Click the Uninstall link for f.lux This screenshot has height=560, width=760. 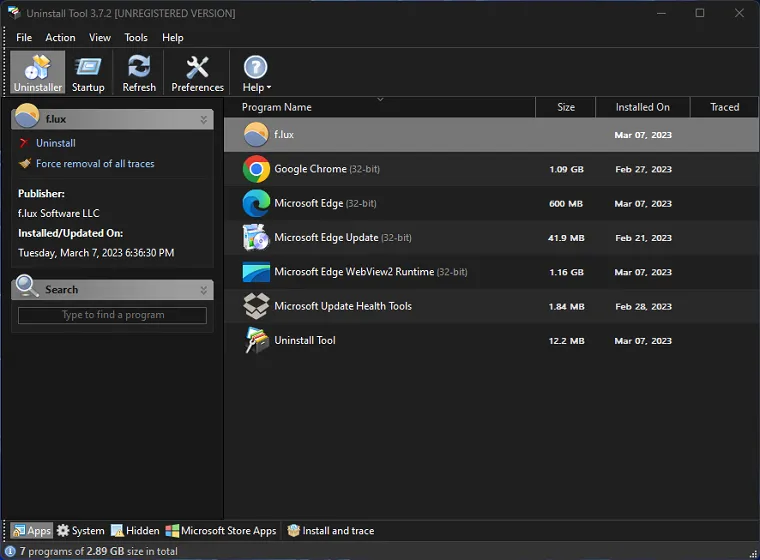click(56, 143)
